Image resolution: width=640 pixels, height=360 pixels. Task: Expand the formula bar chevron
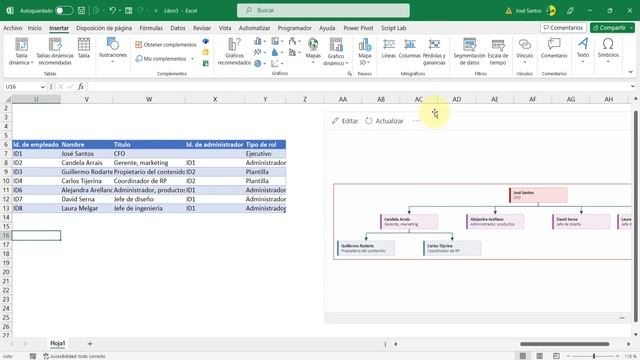tap(632, 87)
